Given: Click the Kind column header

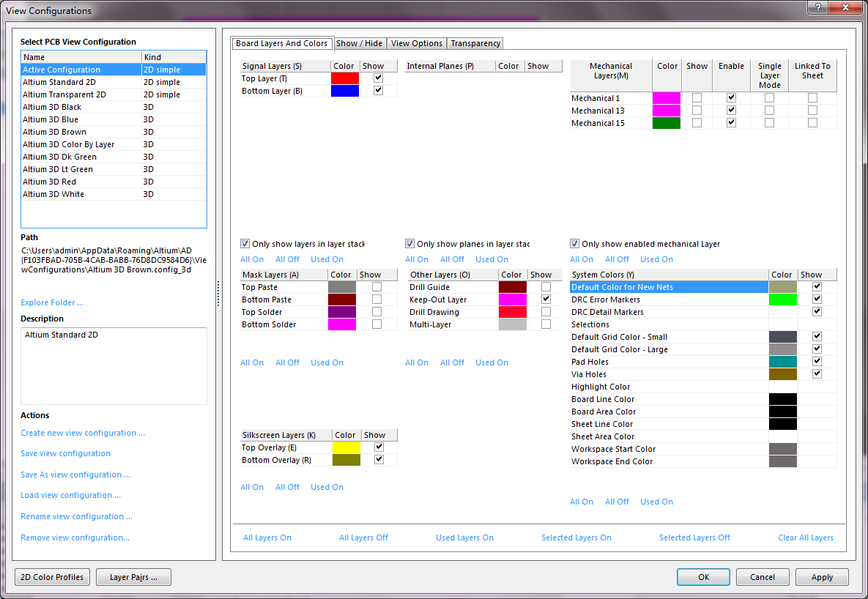Looking at the screenshot, I should pos(174,57).
